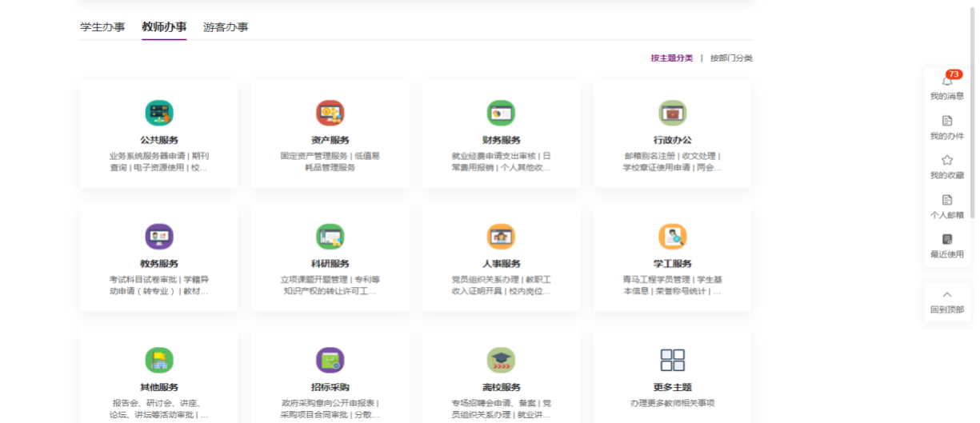This screenshot has height=423, width=980.
Task: Open the 其他服务 category icon
Action: 158,361
